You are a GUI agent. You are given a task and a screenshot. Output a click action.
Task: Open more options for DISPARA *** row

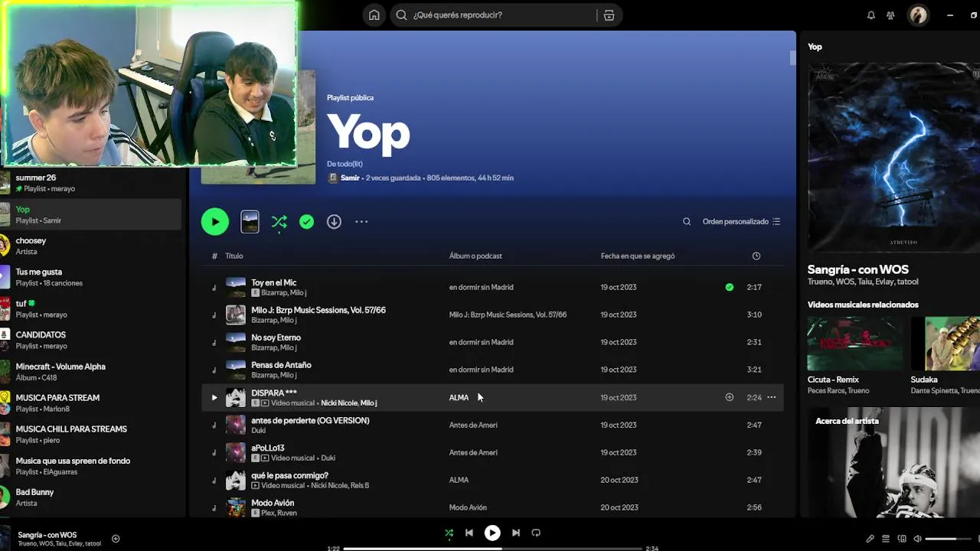pos(771,397)
